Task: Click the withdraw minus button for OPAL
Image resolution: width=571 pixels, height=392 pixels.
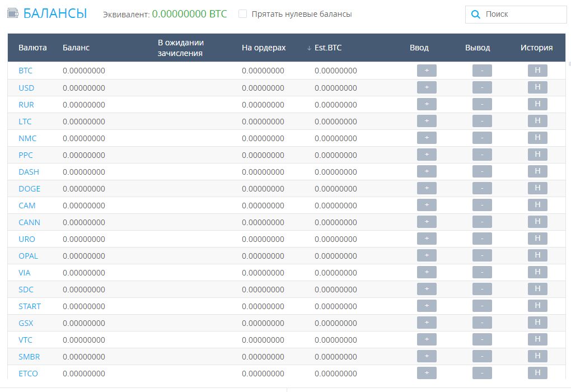Action: [482, 255]
